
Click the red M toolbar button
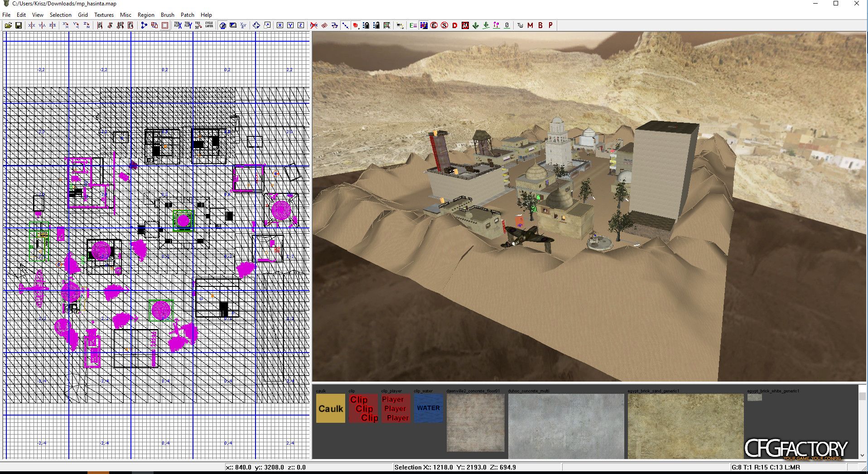530,25
